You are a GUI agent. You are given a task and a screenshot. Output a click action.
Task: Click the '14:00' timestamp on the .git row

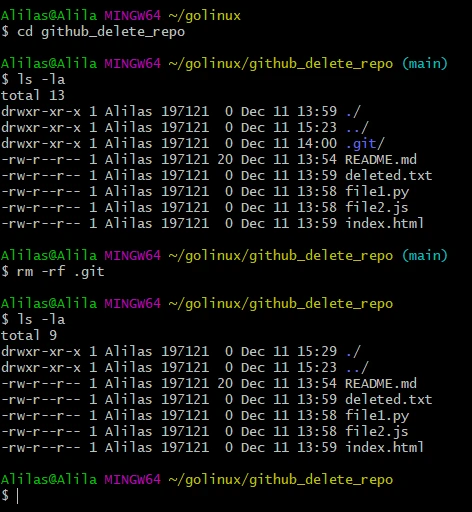(317, 144)
